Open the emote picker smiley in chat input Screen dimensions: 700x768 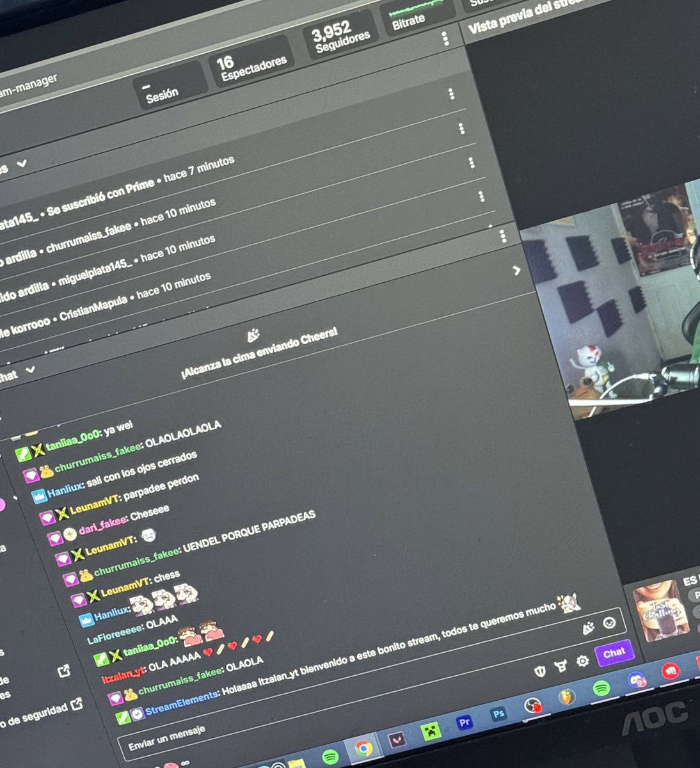pyautogui.click(x=609, y=623)
